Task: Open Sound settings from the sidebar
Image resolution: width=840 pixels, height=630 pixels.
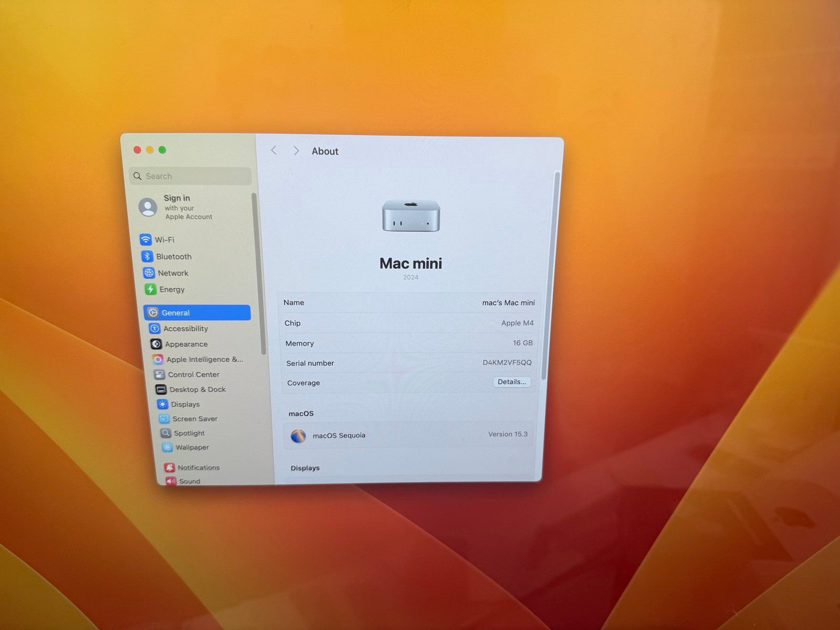Action: [170, 481]
